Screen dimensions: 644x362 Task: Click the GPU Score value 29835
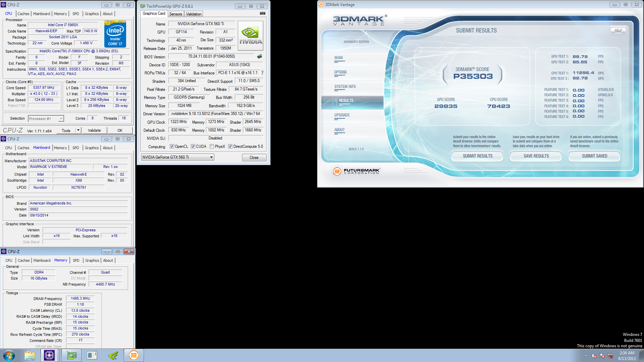click(446, 106)
